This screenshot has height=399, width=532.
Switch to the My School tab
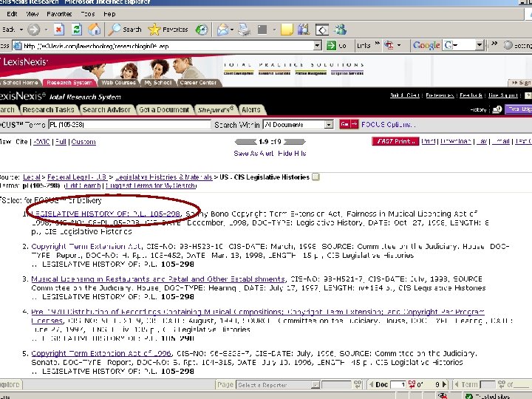(x=158, y=83)
